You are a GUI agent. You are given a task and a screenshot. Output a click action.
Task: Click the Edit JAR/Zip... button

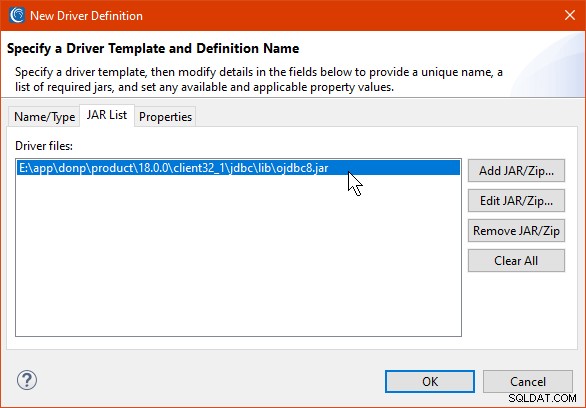coord(516,201)
